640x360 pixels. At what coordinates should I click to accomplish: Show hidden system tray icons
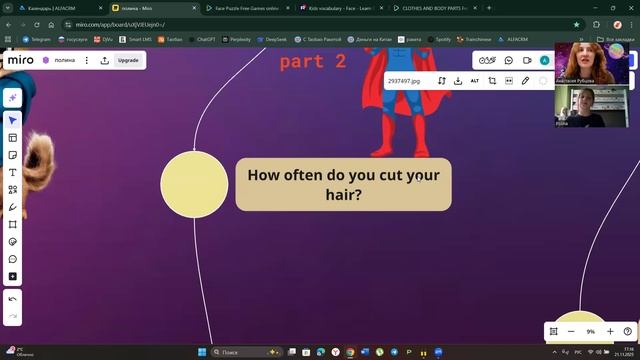click(x=554, y=352)
